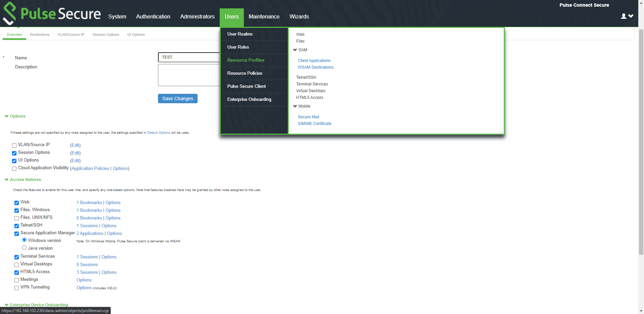Screen dimensions: 644x314
Task: Open the Application Policies link
Action: coord(90,169)
